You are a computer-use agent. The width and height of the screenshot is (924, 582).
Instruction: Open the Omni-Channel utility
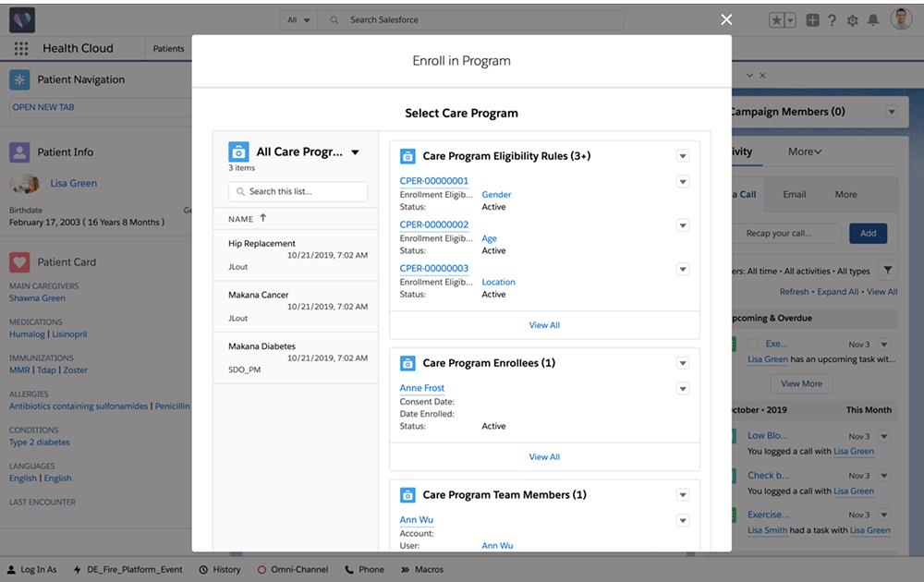tap(292, 570)
